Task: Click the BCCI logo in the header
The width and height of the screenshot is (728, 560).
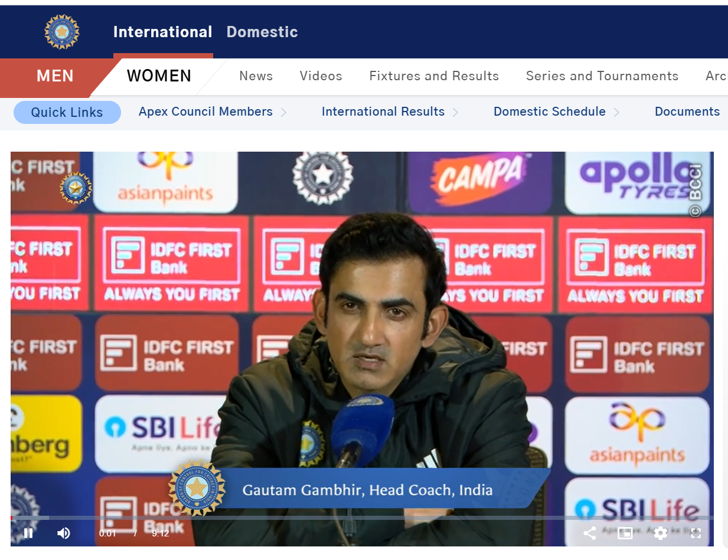Action: click(62, 32)
